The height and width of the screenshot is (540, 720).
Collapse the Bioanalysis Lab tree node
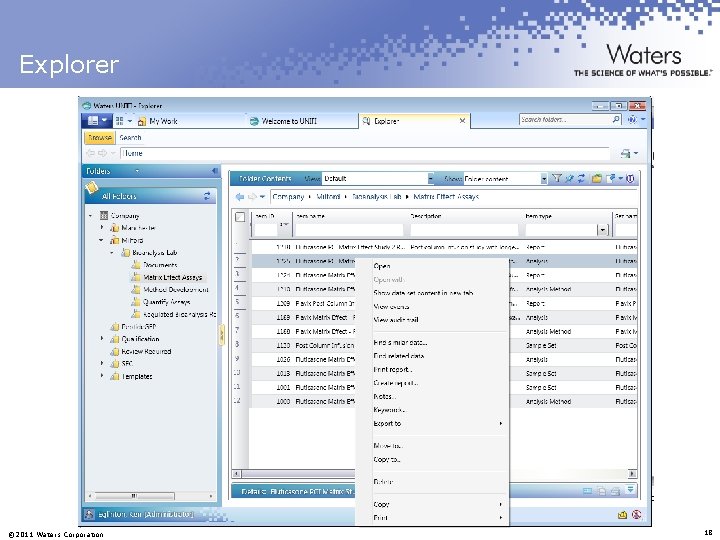112,253
